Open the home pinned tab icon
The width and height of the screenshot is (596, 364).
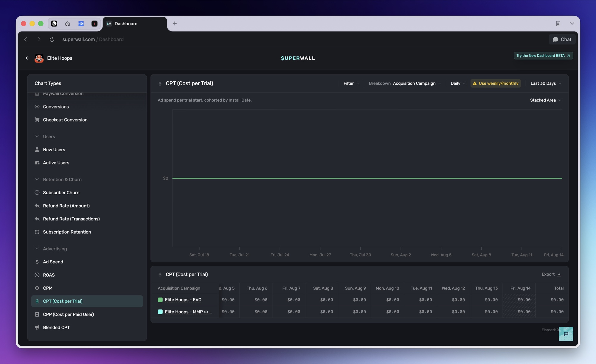pyautogui.click(x=68, y=24)
